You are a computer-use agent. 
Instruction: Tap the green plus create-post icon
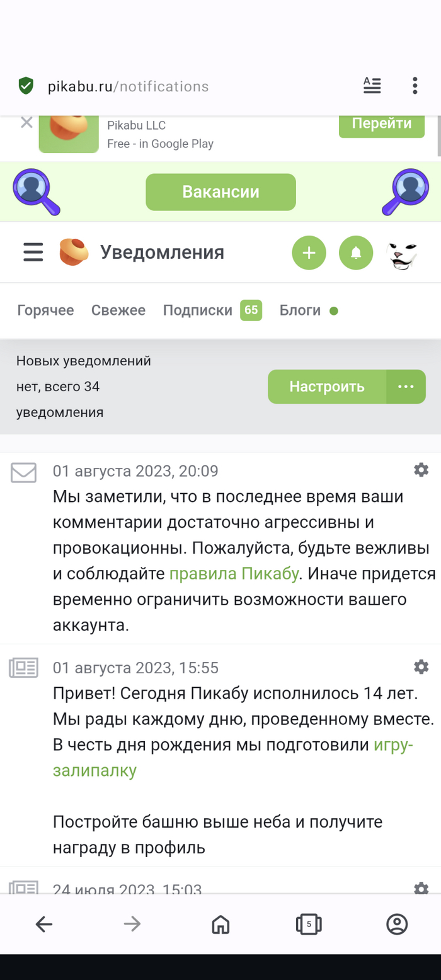[309, 253]
